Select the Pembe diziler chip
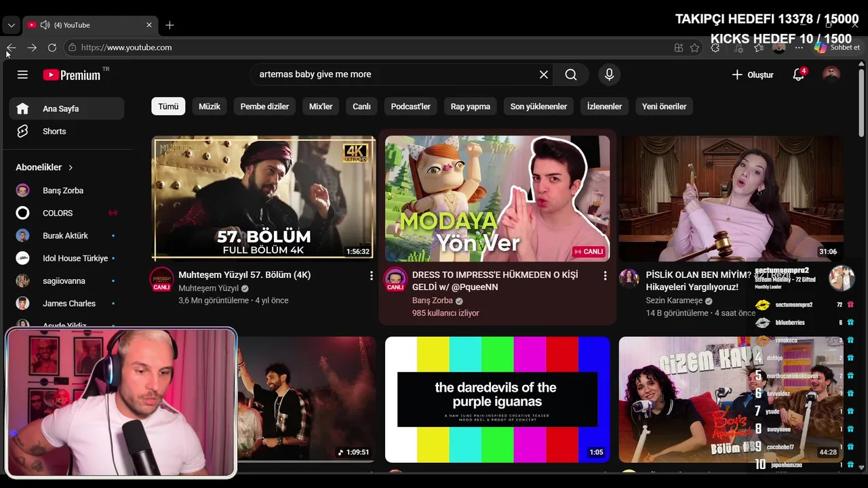 (264, 106)
